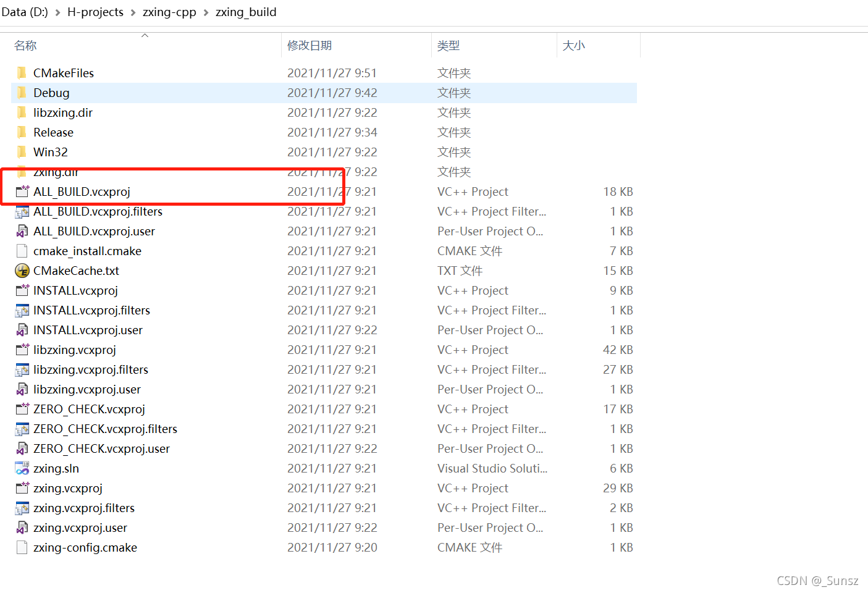Click the ALL_BUILD.vcxproj VC++ project icon
Image resolution: width=868 pixels, height=593 pixels.
click(22, 191)
